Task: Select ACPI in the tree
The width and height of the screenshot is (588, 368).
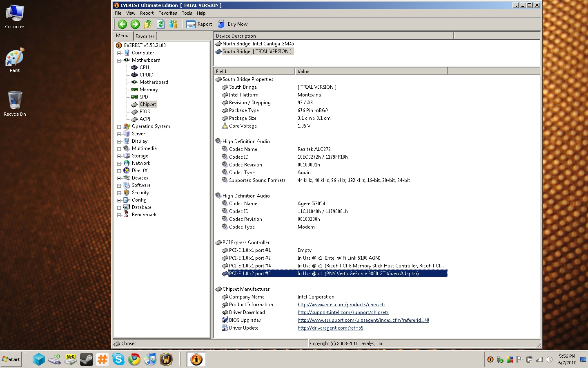Action: (145, 119)
